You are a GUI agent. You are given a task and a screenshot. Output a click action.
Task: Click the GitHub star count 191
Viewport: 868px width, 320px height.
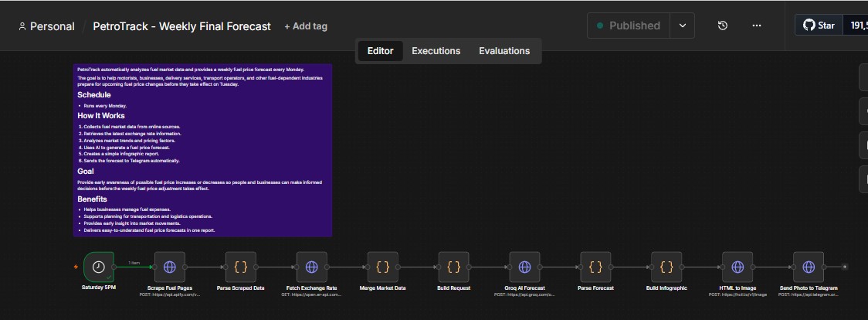click(856, 26)
